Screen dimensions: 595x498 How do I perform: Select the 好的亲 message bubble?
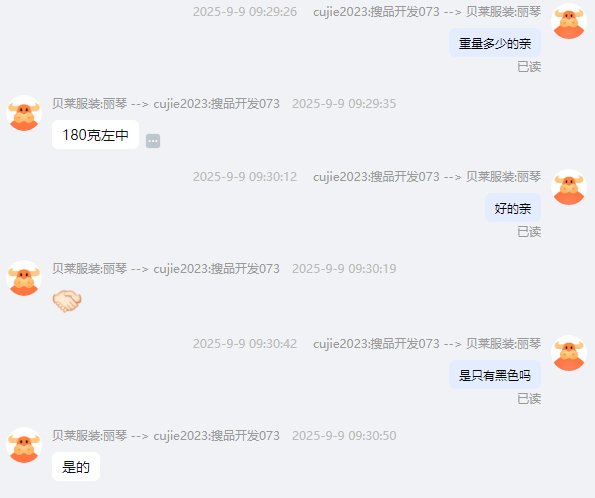pyautogui.click(x=513, y=208)
